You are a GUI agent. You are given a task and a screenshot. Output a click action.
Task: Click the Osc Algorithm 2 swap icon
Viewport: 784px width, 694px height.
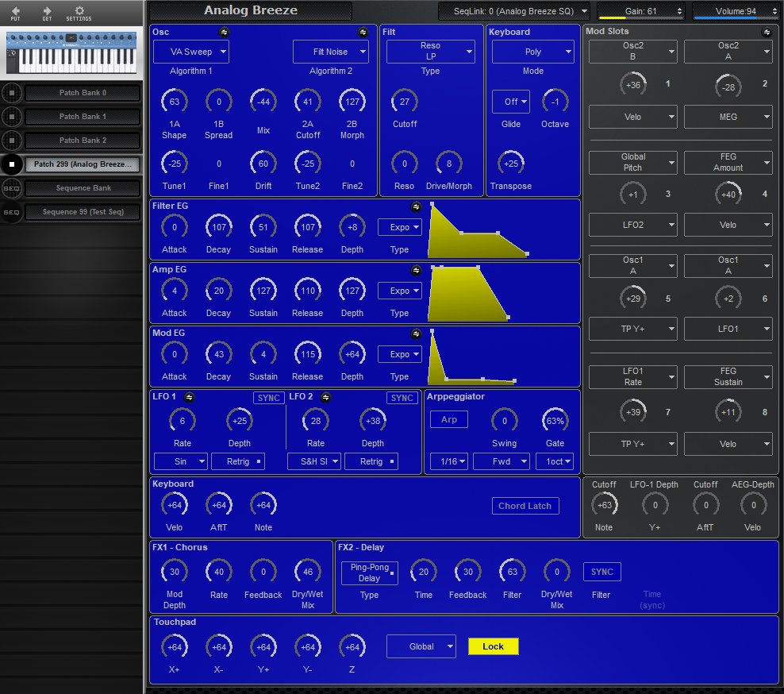click(x=363, y=32)
